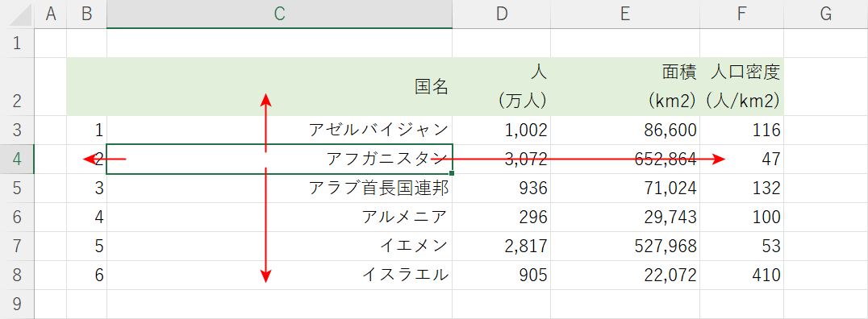Click the 面積(km2) header cell

tap(625, 87)
